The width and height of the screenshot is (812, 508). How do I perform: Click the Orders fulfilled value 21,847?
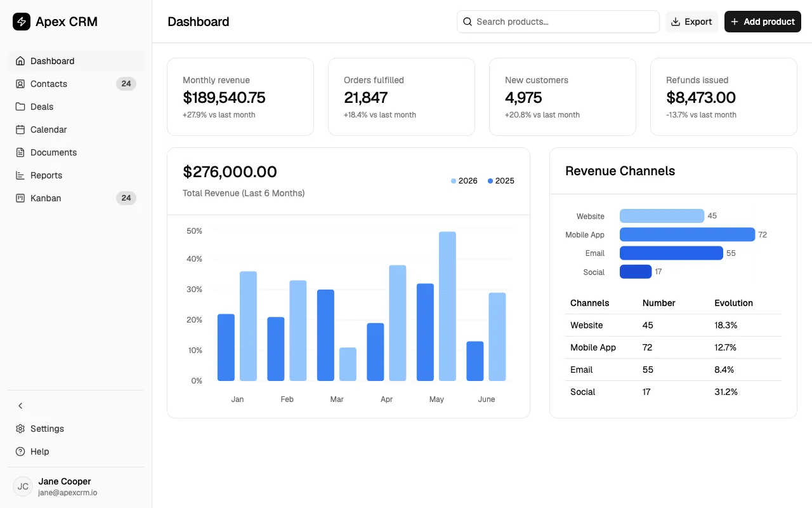pos(366,98)
